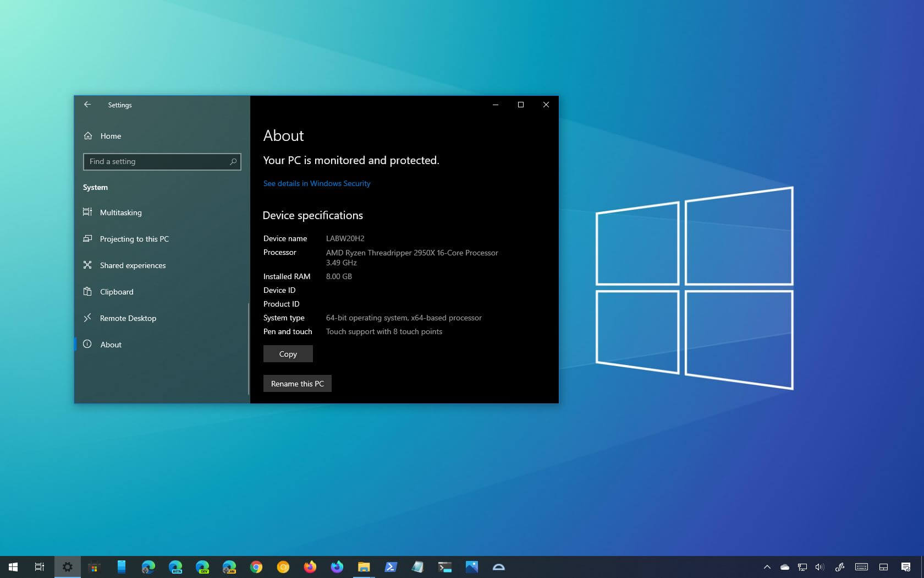This screenshot has width=924, height=578.
Task: Open Remote Desktop settings
Action: click(x=128, y=318)
